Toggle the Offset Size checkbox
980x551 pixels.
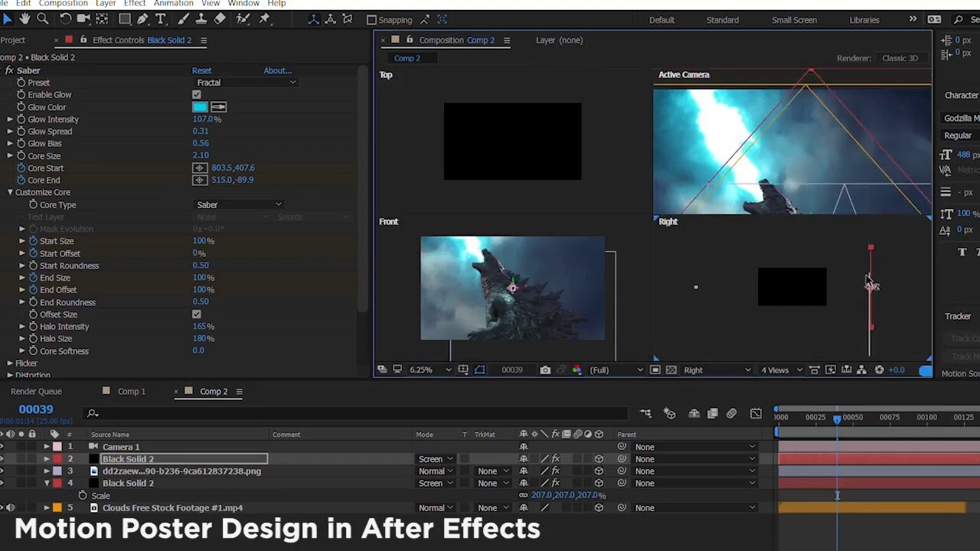pos(197,314)
